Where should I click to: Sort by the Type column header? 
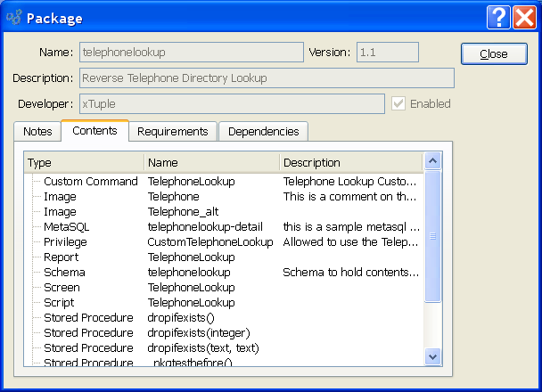85,162
